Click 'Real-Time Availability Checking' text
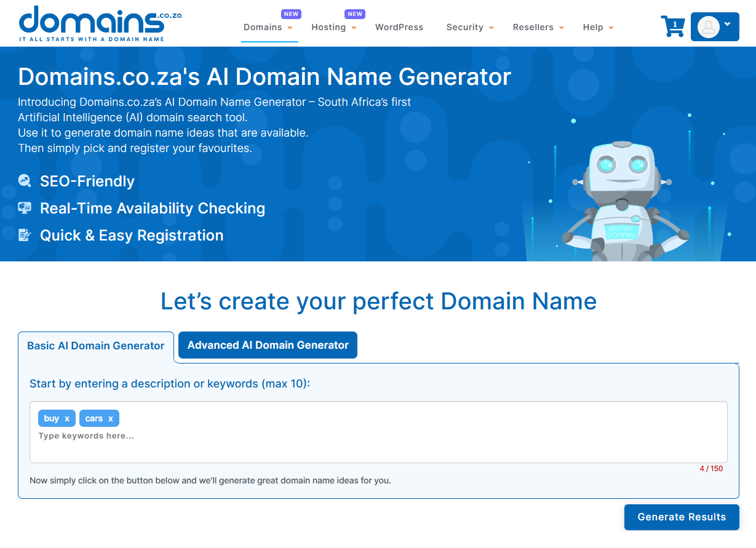Screen dimensions: 756x548 point(153,208)
